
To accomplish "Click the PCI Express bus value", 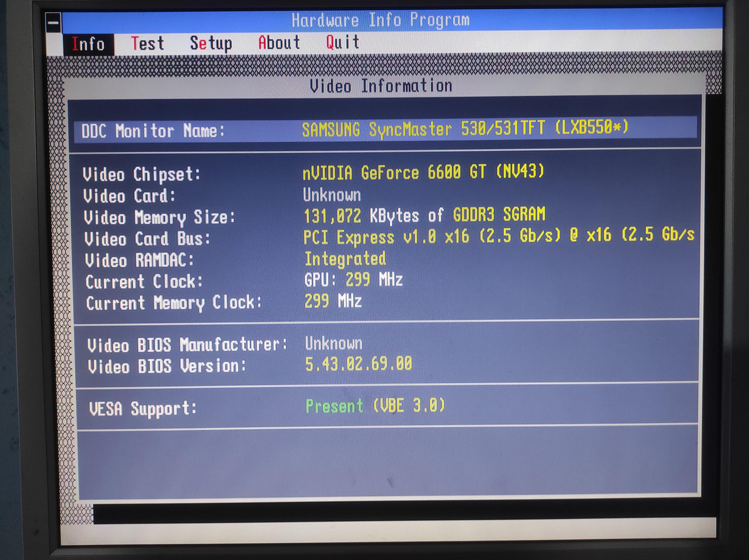I will [498, 236].
